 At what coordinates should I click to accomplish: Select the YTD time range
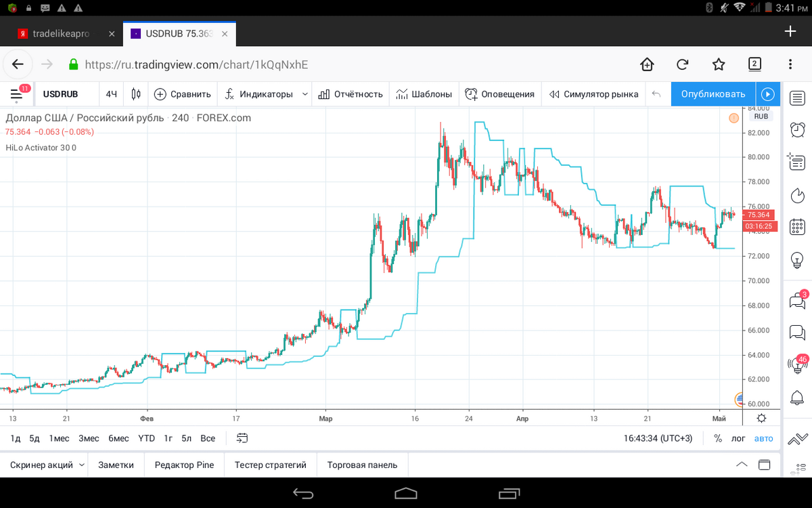pyautogui.click(x=147, y=438)
